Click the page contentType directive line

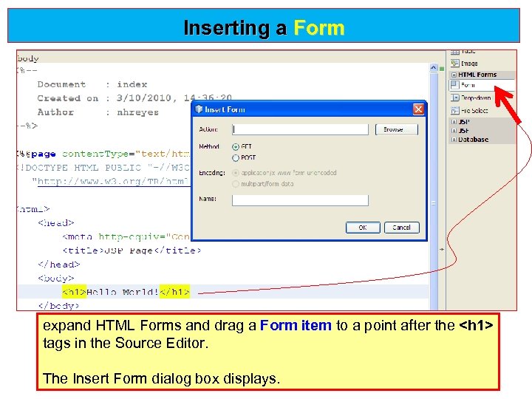103,154
